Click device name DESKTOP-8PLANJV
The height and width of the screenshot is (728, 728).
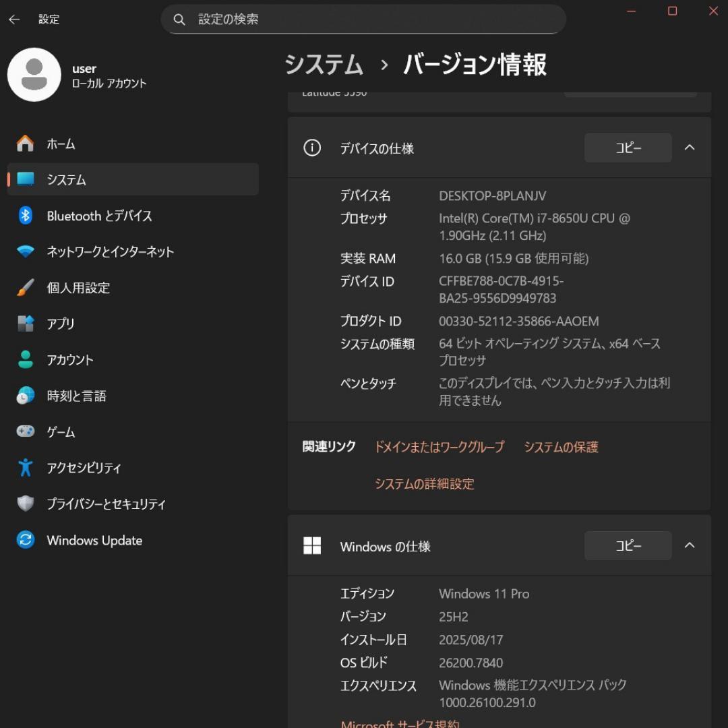coord(492,195)
